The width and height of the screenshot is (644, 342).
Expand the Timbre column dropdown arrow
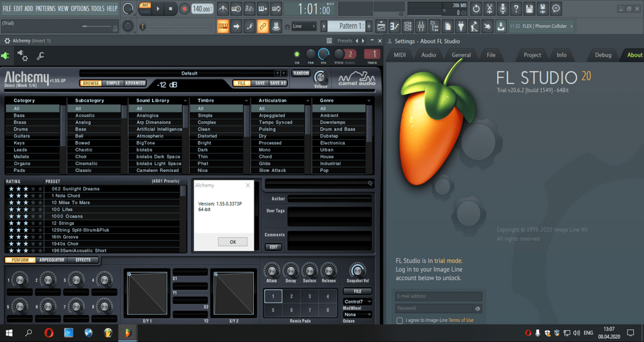click(247, 100)
